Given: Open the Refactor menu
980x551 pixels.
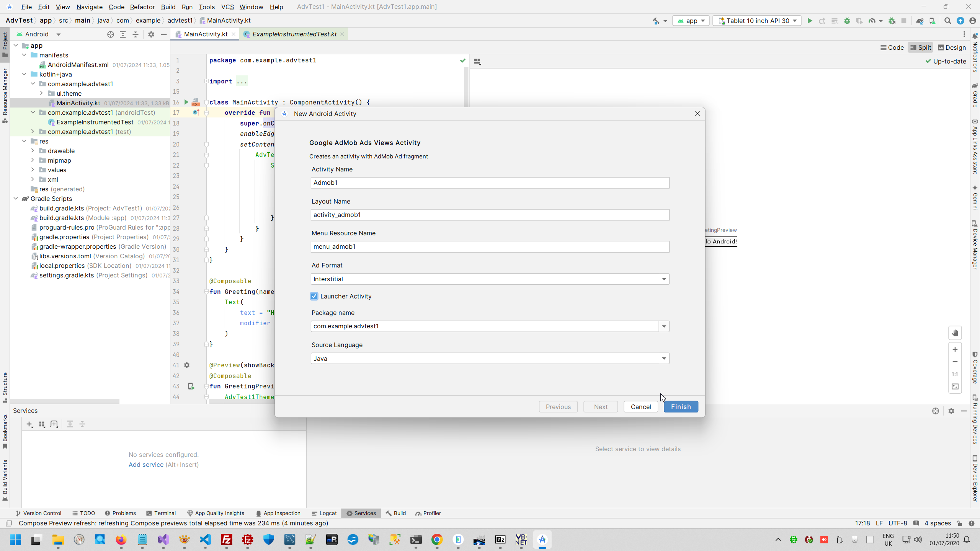Looking at the screenshot, I should 142,7.
